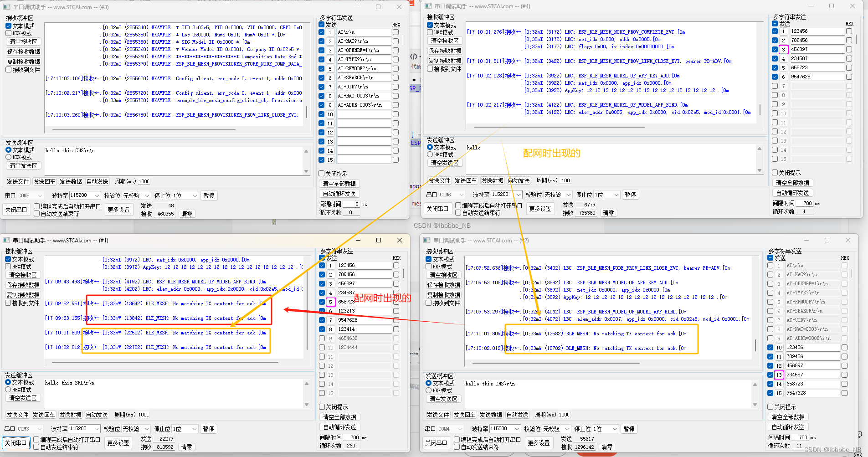The width and height of the screenshot is (868, 457).
Task: Click 自动循环发送 in window #4 panel
Action: tap(793, 192)
